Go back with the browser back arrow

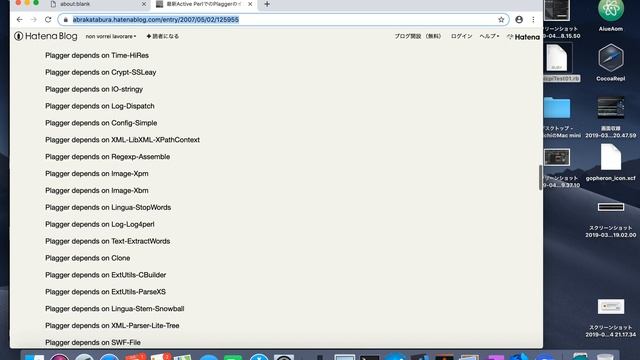coord(20,20)
